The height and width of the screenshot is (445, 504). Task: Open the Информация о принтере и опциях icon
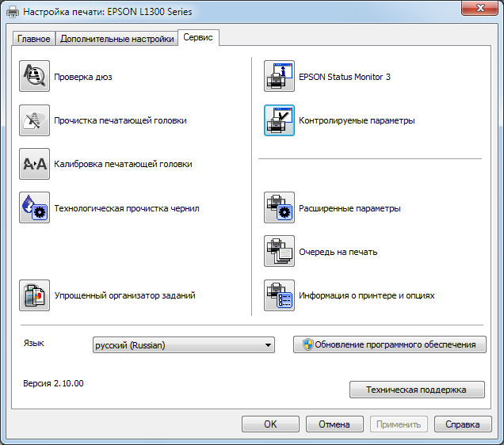pyautogui.click(x=279, y=295)
